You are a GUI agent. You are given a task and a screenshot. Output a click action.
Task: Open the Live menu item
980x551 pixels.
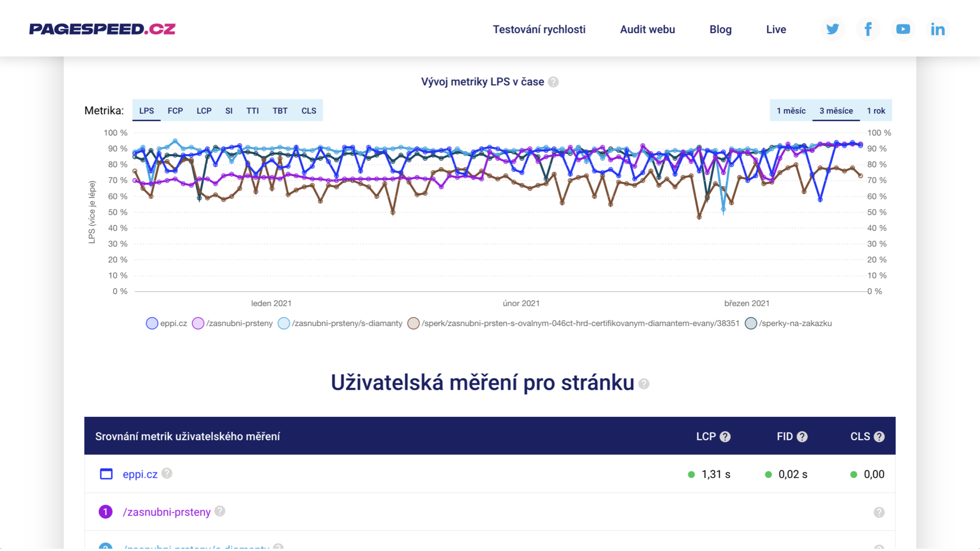(x=776, y=30)
